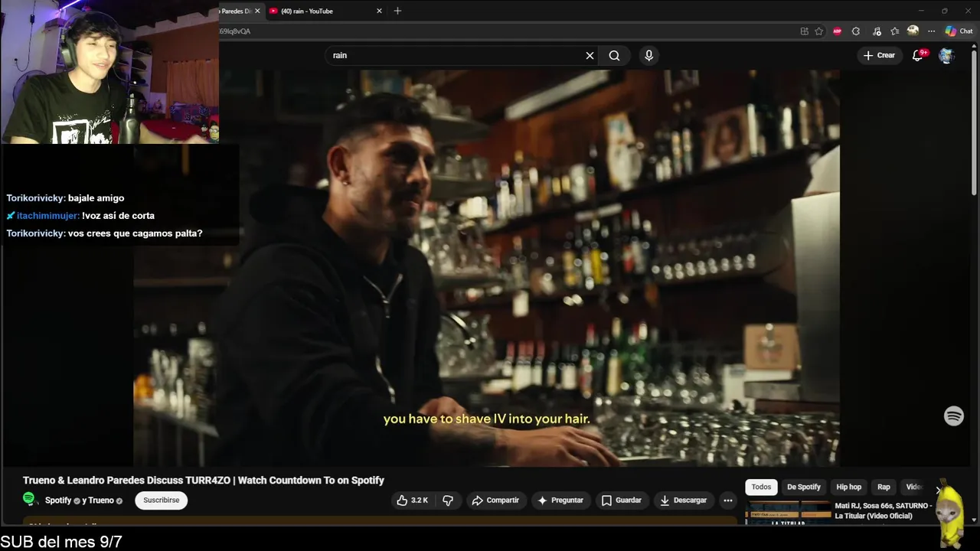Open the YouTube account avatar menu
The height and width of the screenshot is (551, 980).
tap(946, 55)
